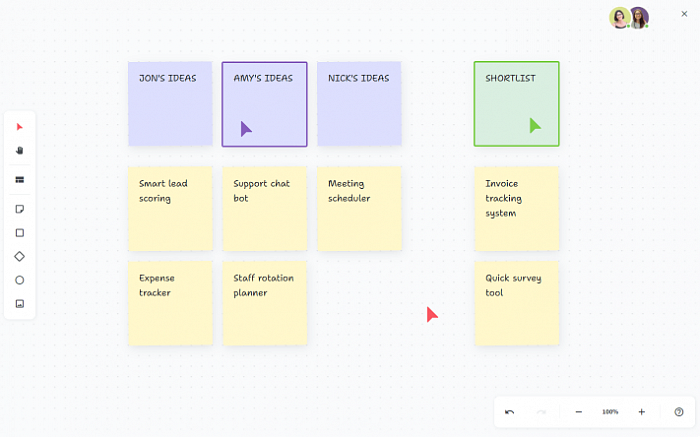700x437 pixels.
Task: Open the first collaborator avatar
Action: pyautogui.click(x=620, y=18)
